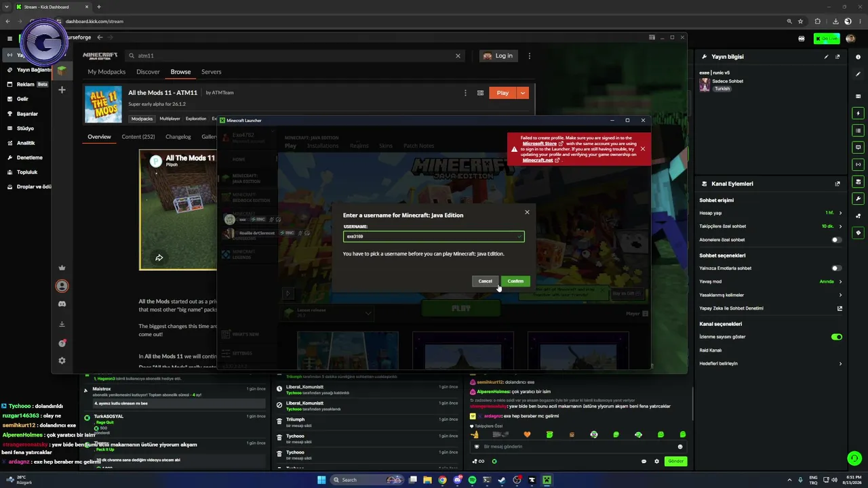Confirm the Minecraft username
Image resolution: width=868 pixels, height=488 pixels.
[x=515, y=281]
